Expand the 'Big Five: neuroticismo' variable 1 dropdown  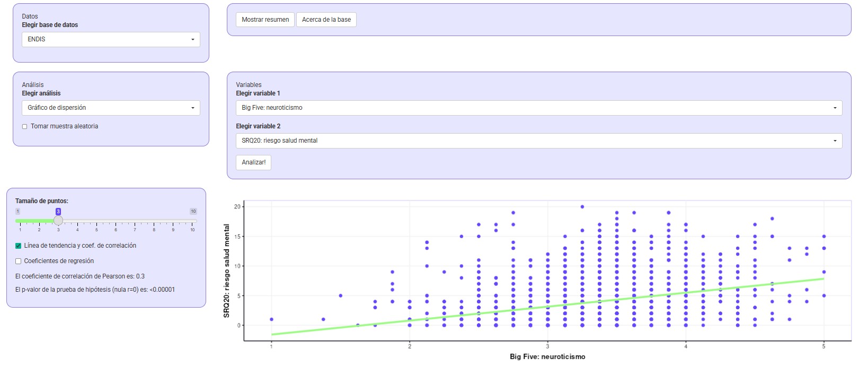pyautogui.click(x=538, y=108)
